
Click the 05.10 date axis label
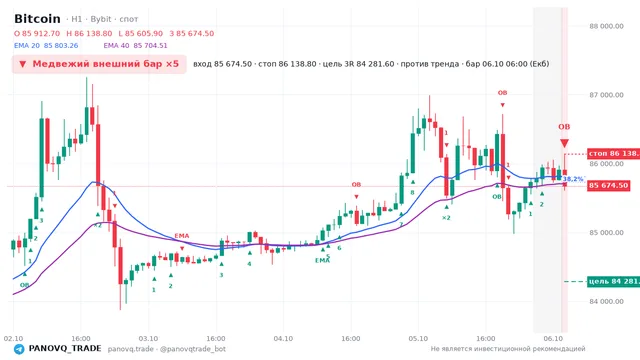[418, 339]
